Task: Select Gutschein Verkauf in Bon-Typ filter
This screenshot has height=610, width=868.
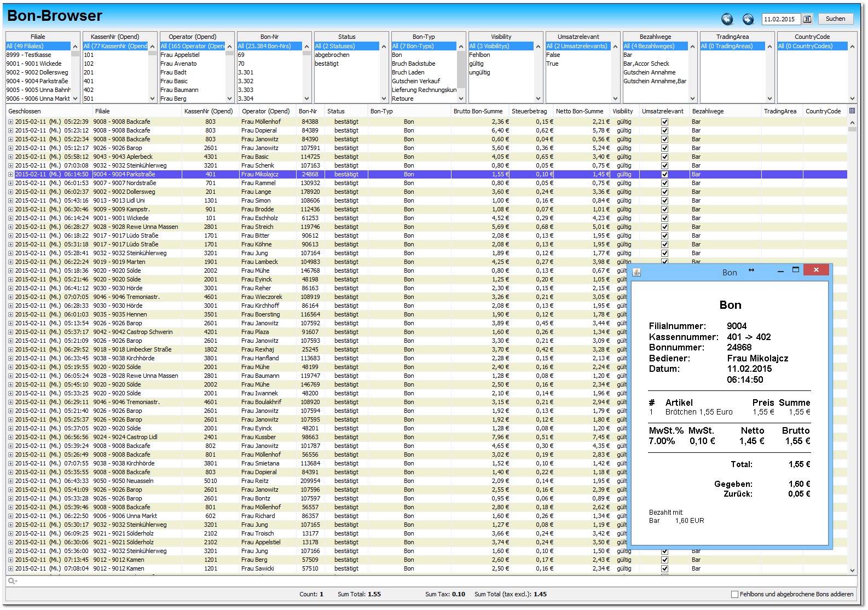Action: pos(424,81)
